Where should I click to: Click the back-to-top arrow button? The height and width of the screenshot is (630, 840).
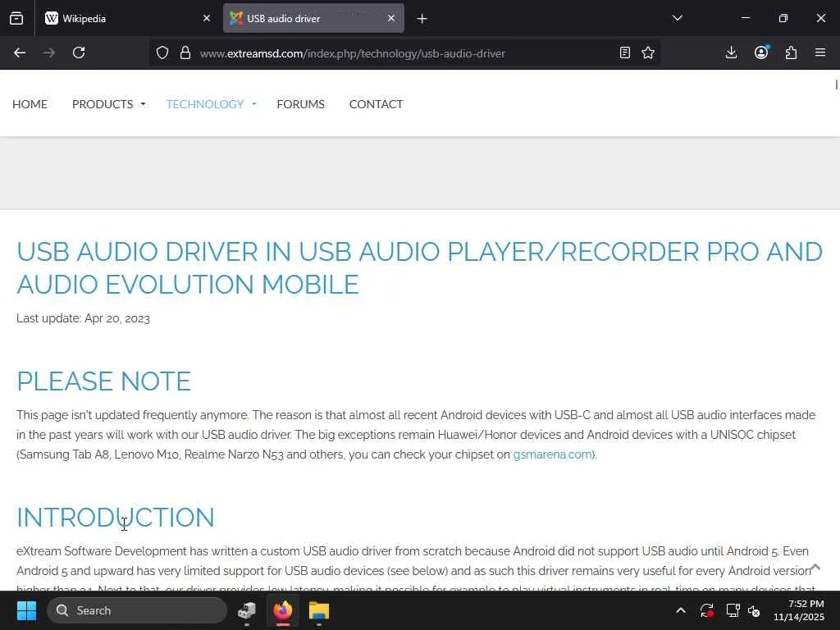[x=815, y=567]
